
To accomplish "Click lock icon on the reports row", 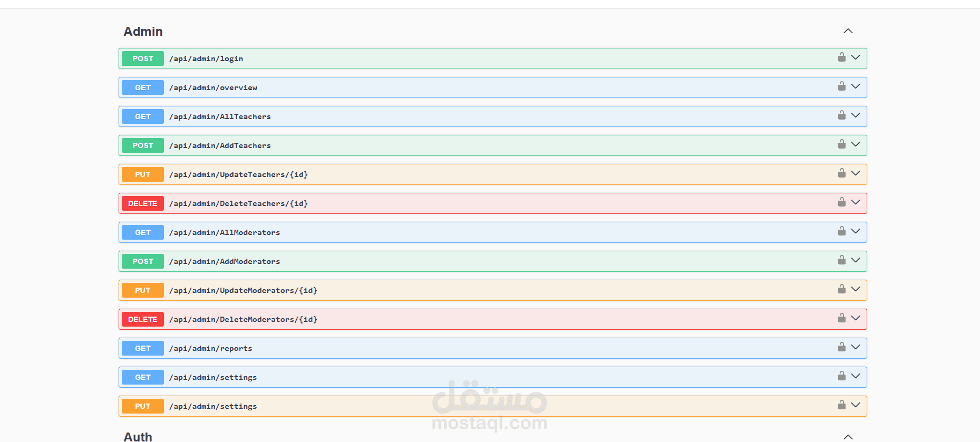I will (x=842, y=347).
